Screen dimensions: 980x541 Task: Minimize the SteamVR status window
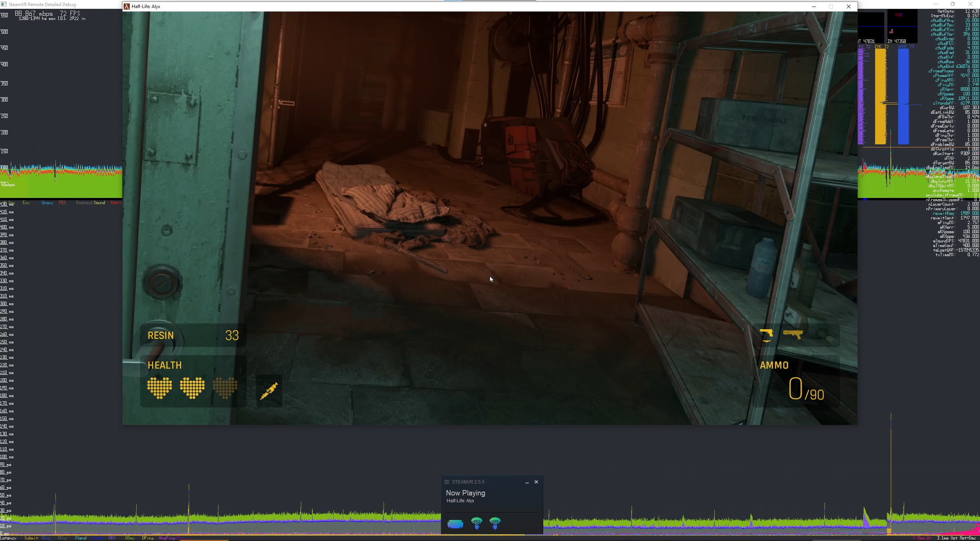(527, 482)
